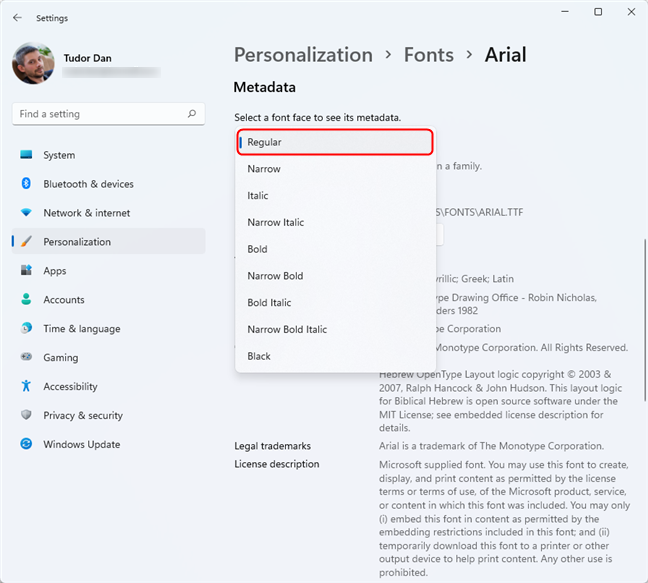The width and height of the screenshot is (648, 583).
Task: Click Fonts breadcrumb link
Action: pyautogui.click(x=429, y=55)
